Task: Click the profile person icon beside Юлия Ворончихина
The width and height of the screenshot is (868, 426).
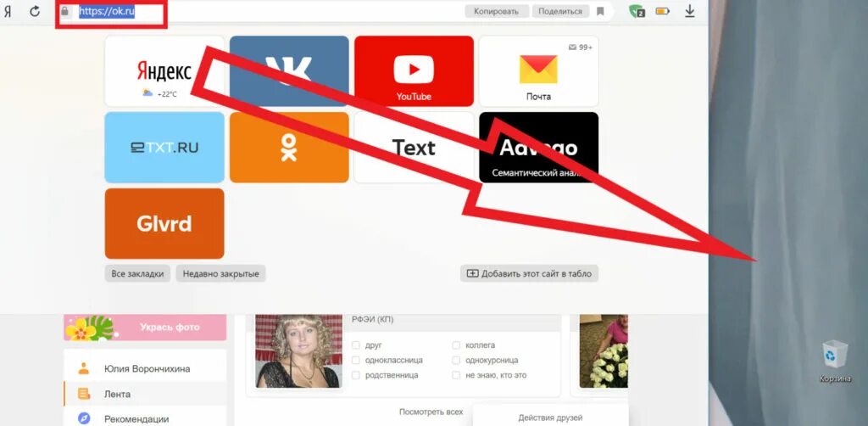Action: [x=84, y=368]
